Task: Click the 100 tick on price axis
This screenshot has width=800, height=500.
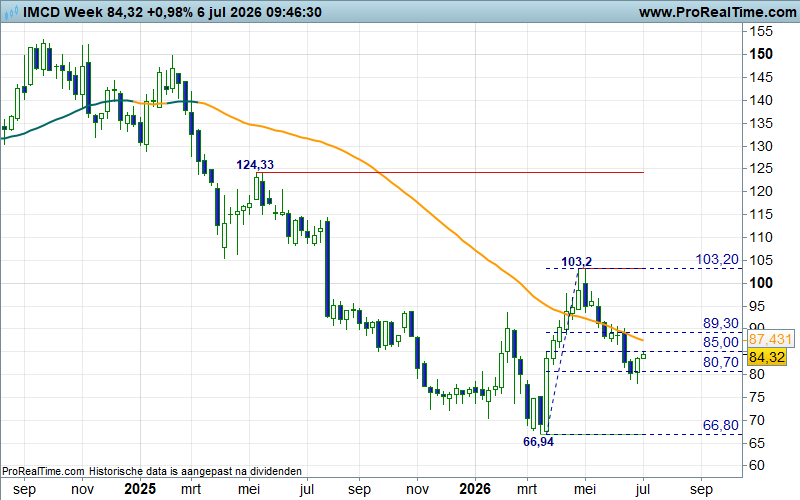Action: pos(761,283)
